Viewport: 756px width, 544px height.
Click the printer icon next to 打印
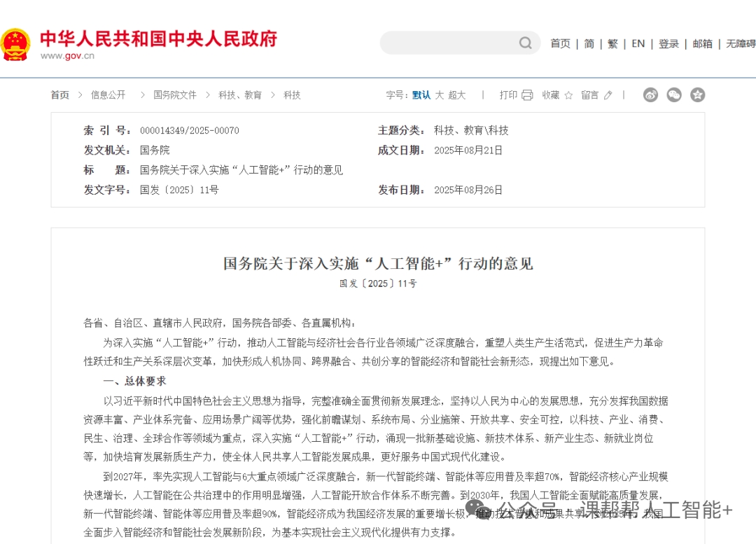pos(527,95)
